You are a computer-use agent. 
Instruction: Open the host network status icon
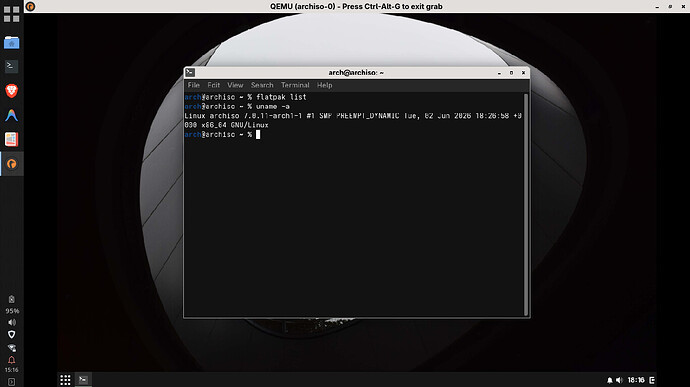click(x=11, y=348)
